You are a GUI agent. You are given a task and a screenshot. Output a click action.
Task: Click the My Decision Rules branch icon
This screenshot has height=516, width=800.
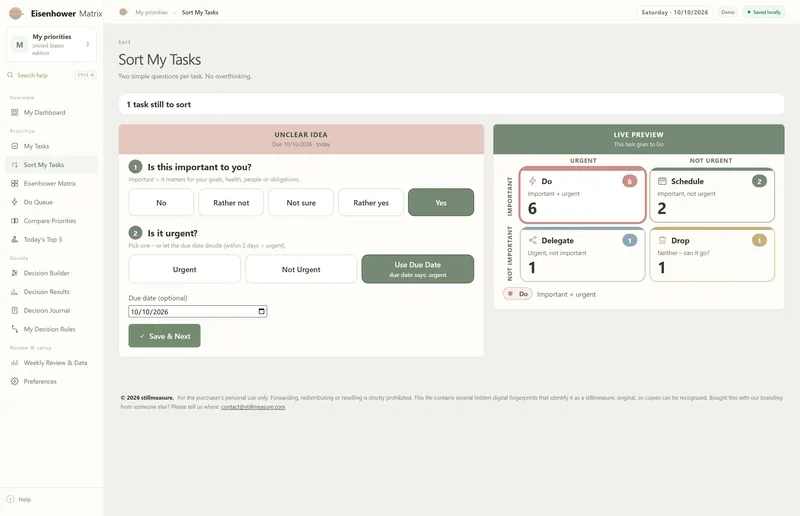[14, 329]
